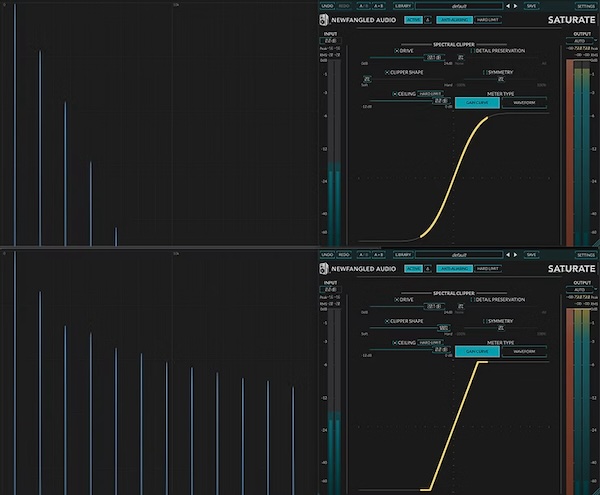Toggle the Active switch in upper Saturate plugin
600x495 pixels.
pyautogui.click(x=413, y=20)
